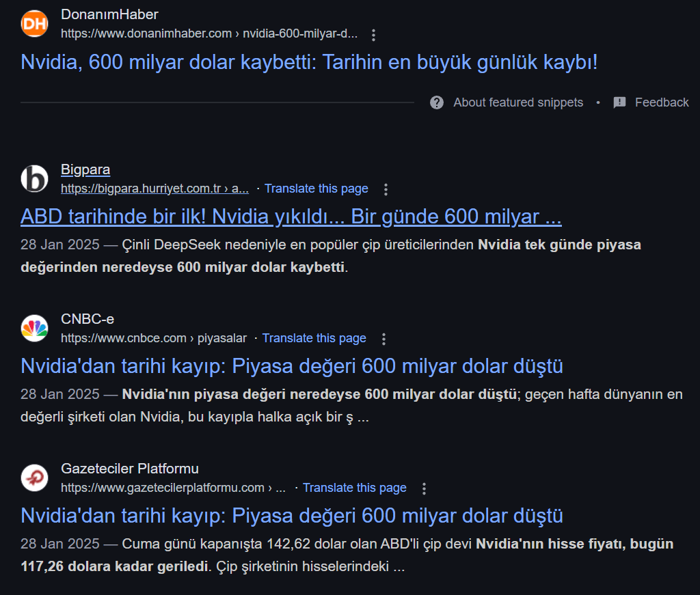
Task: Open the Bigpara site favicon
Action: (x=34, y=178)
